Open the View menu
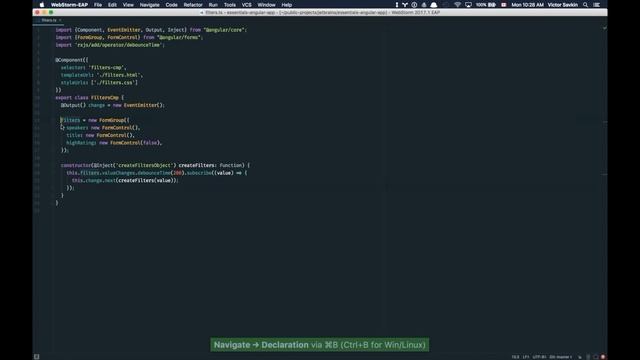Screen dimensions: 640x360 point(128,5)
